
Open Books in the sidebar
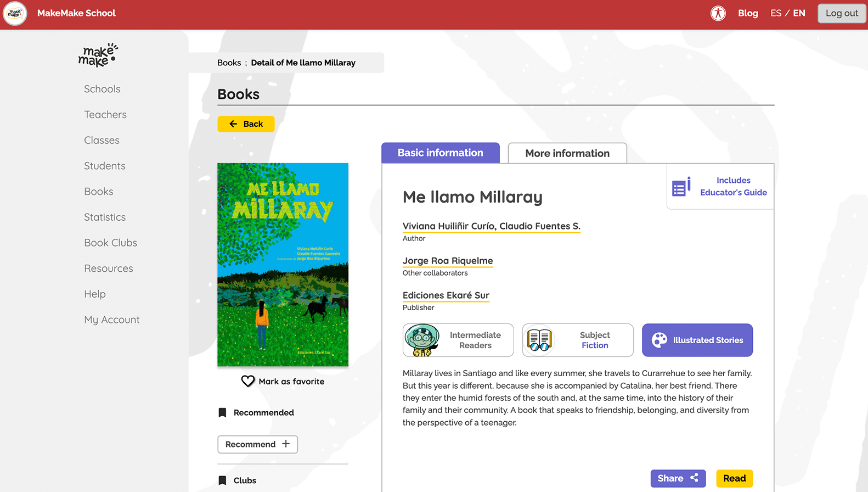point(99,192)
